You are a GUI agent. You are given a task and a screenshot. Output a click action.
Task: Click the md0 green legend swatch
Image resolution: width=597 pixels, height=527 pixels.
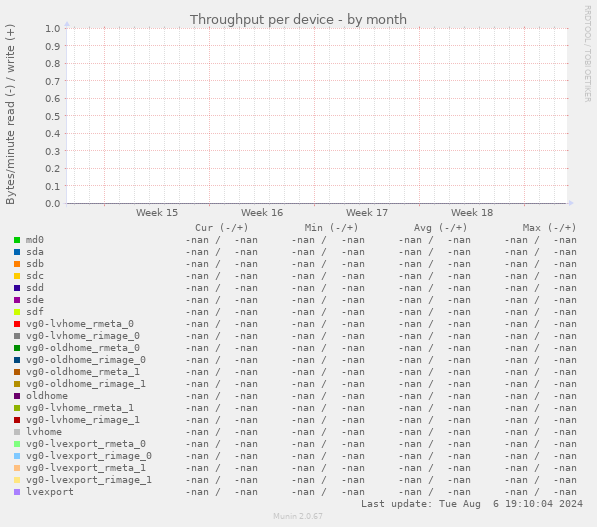pyautogui.click(x=17, y=240)
